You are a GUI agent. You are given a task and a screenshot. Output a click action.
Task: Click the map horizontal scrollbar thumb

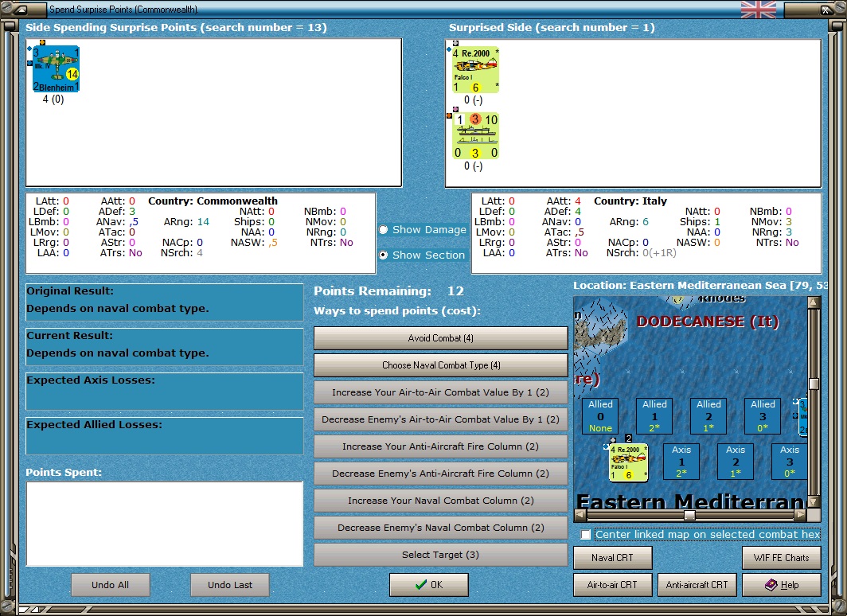pos(689,515)
